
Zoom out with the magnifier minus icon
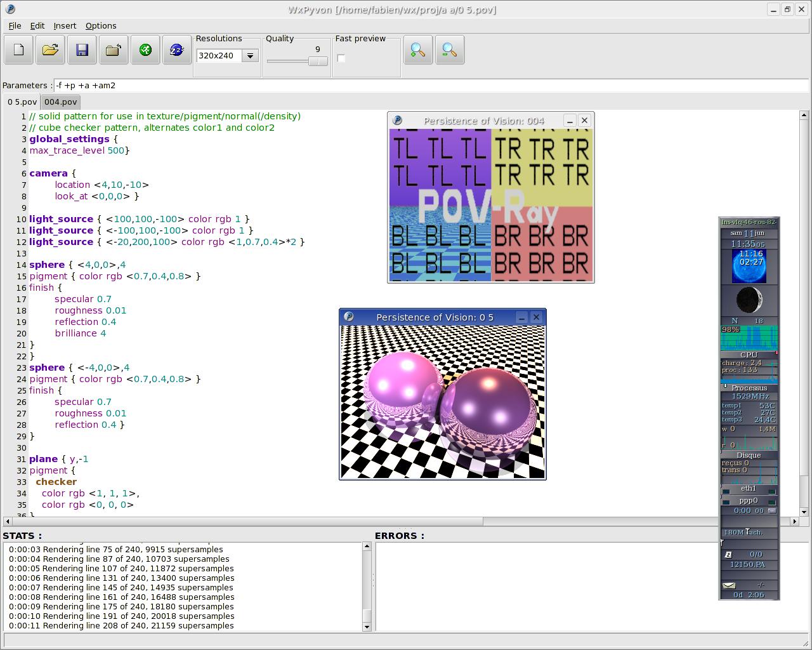click(x=449, y=50)
